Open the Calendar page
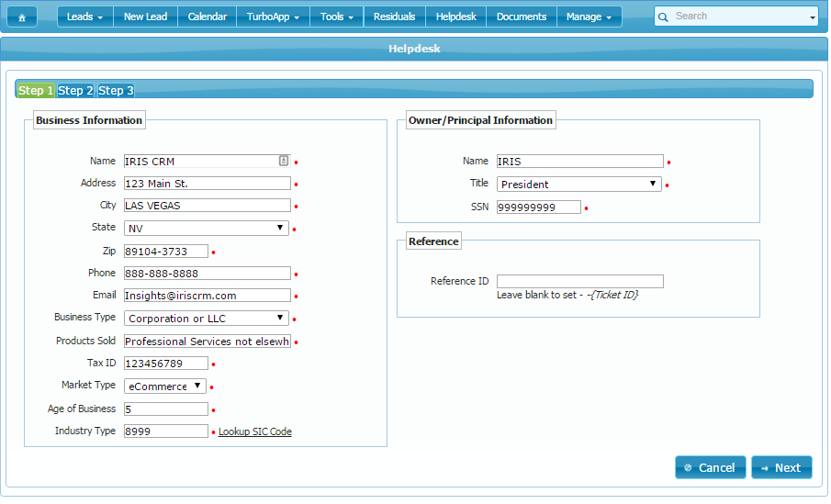This screenshot has height=504, width=831. tap(207, 17)
